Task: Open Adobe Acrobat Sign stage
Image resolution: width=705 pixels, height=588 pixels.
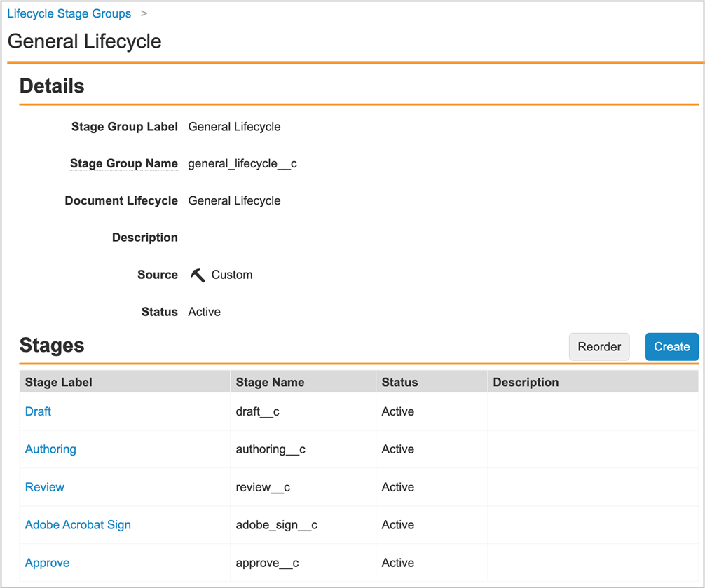Action: pos(78,525)
